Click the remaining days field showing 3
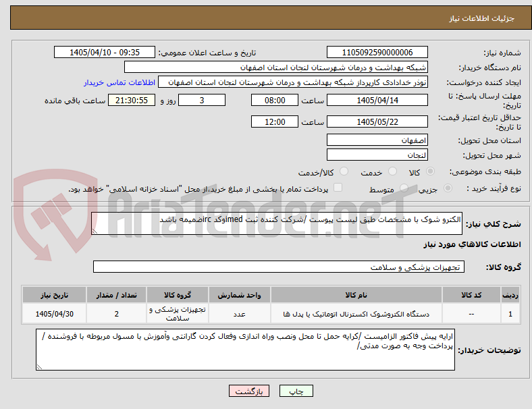Screen dimensions: 532x409 (x=202, y=100)
